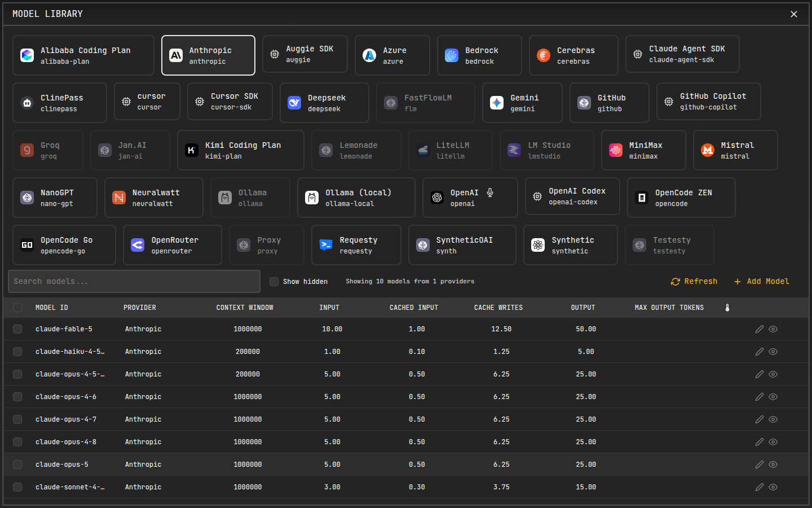Select the Alibaba Coding Plan provider icon
This screenshot has width=812, height=508.
click(x=27, y=55)
